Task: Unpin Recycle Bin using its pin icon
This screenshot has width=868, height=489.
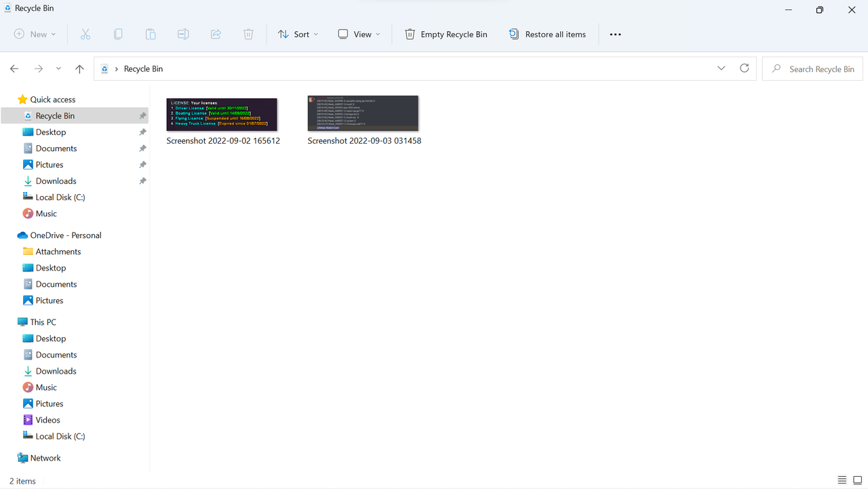Action: [x=142, y=116]
